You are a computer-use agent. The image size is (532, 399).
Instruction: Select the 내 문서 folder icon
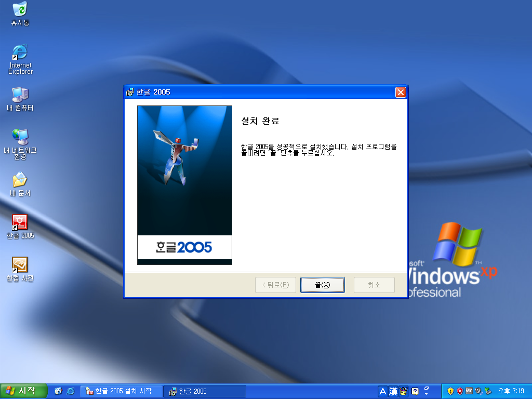point(20,184)
